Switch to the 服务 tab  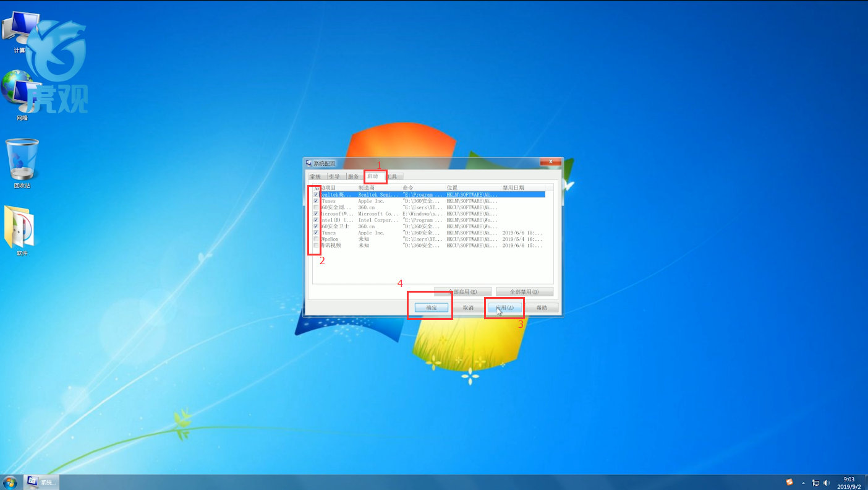pyautogui.click(x=354, y=176)
